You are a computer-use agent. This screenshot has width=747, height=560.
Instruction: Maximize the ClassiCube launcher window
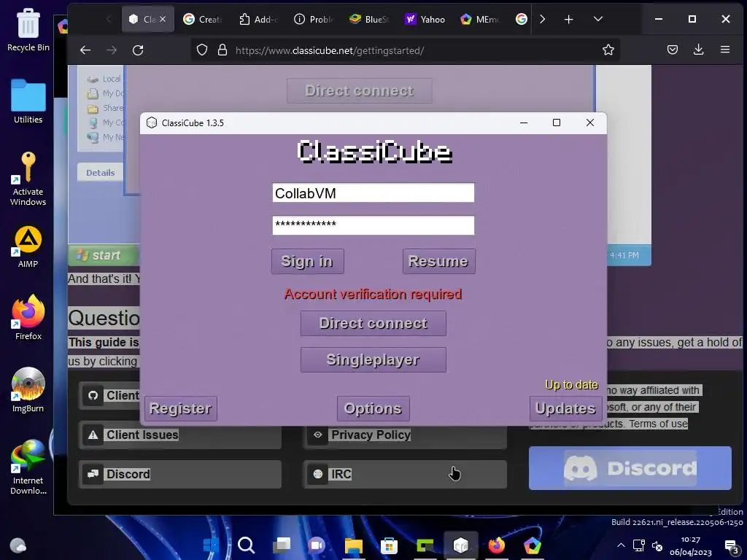(x=556, y=122)
